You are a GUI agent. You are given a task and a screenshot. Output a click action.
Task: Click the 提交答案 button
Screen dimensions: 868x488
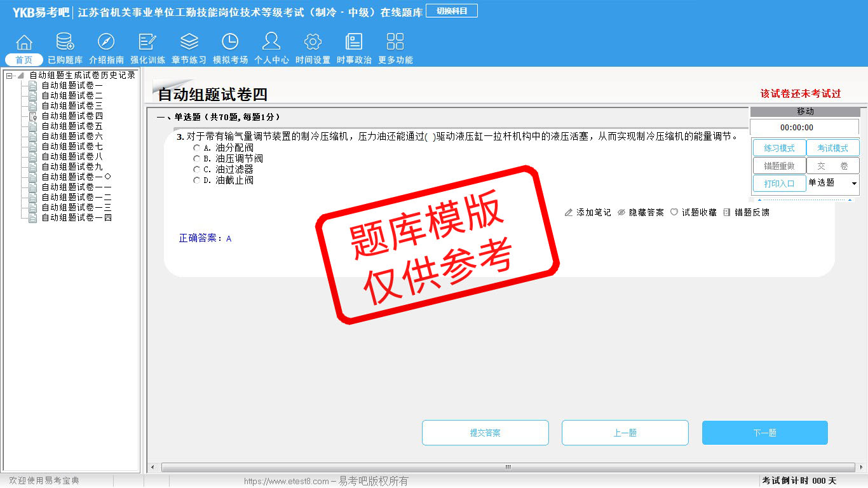coord(485,433)
